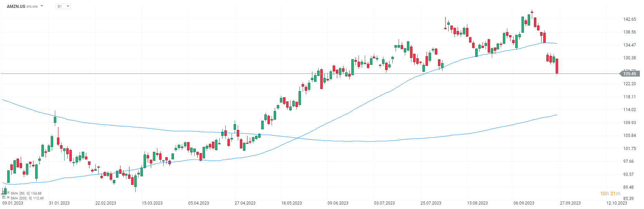Open the D1 timeframe dropdown
Image resolution: width=644 pixels, height=209 pixels.
(63, 6)
